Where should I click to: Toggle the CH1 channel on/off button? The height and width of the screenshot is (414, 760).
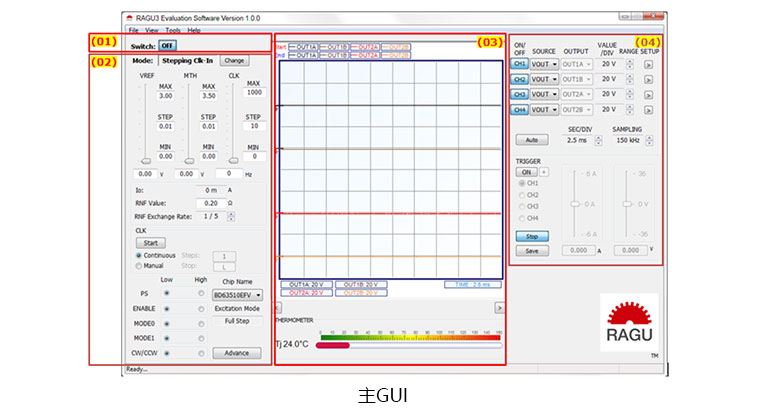(519, 64)
